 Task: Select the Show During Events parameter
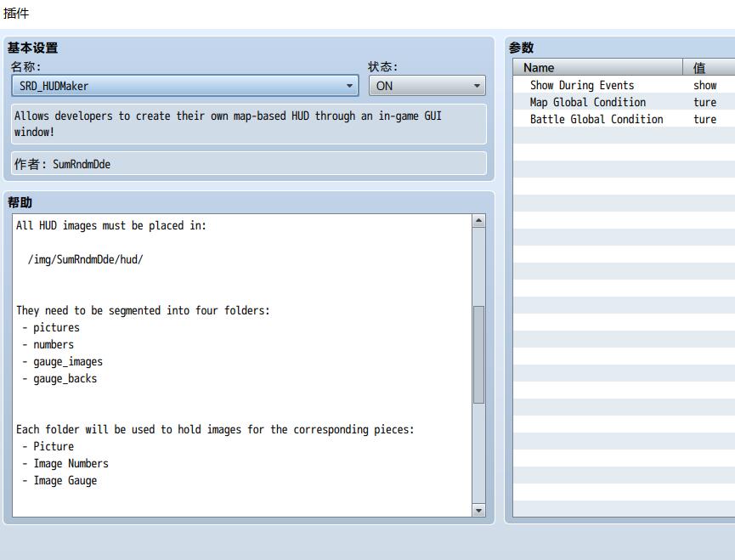[x=582, y=85]
